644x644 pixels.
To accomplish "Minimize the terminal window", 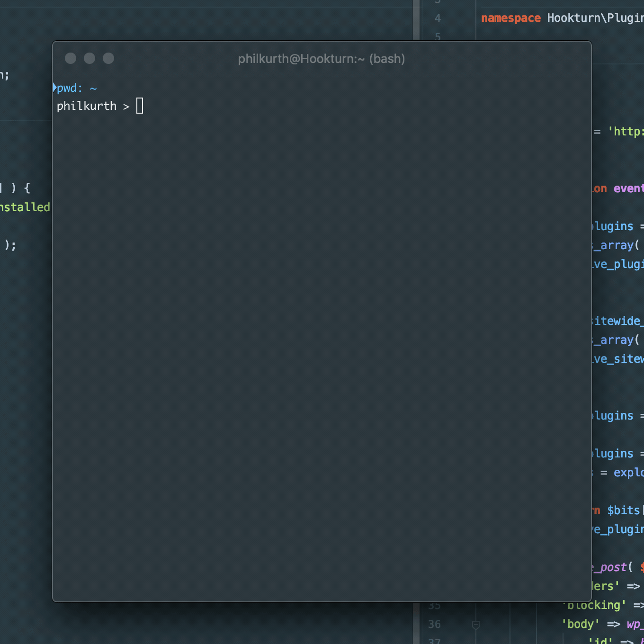I will (x=89, y=58).
